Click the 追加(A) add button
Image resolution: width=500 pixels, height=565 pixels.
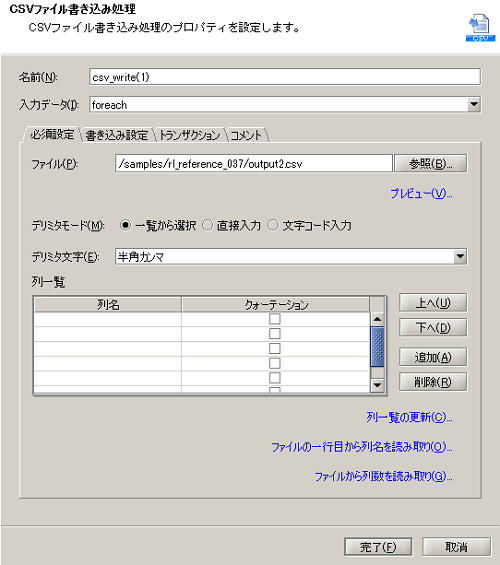click(433, 357)
